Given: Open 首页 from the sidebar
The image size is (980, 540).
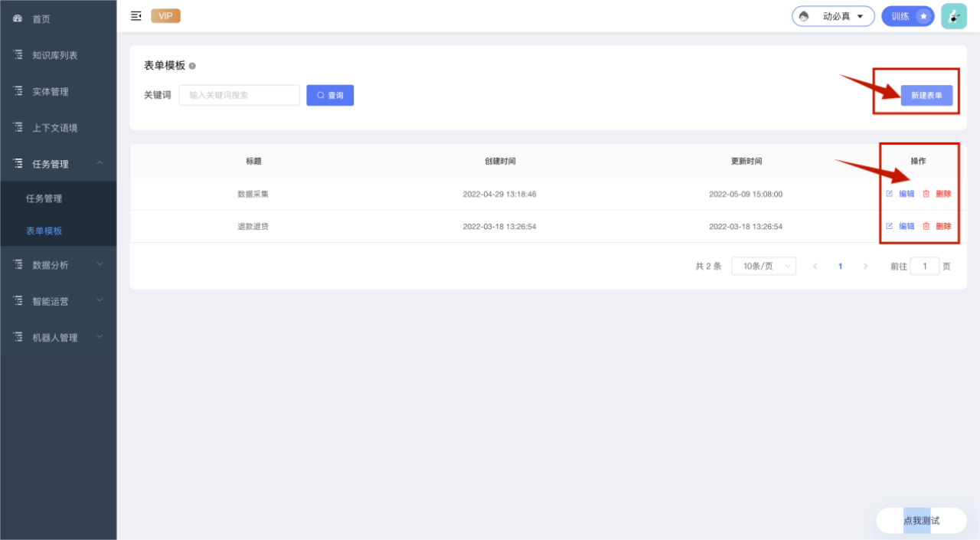Looking at the screenshot, I should coord(41,19).
